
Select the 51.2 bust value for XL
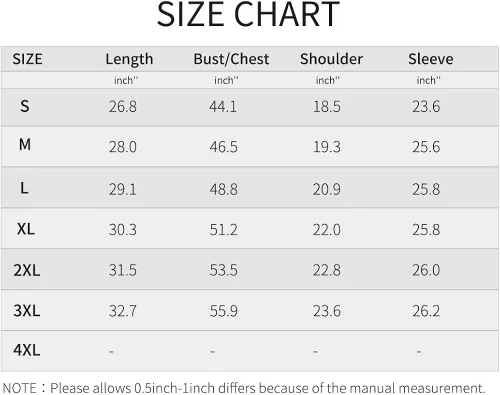[x=223, y=230]
